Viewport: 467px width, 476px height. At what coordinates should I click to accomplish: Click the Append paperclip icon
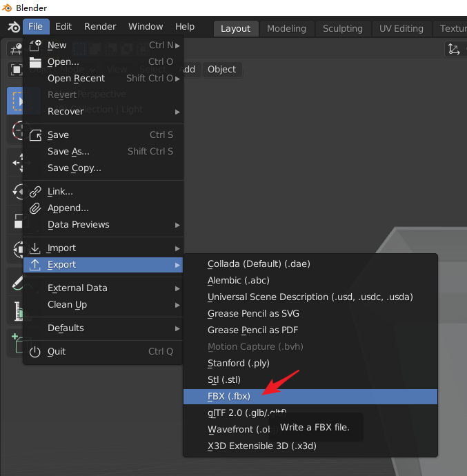pyautogui.click(x=35, y=208)
